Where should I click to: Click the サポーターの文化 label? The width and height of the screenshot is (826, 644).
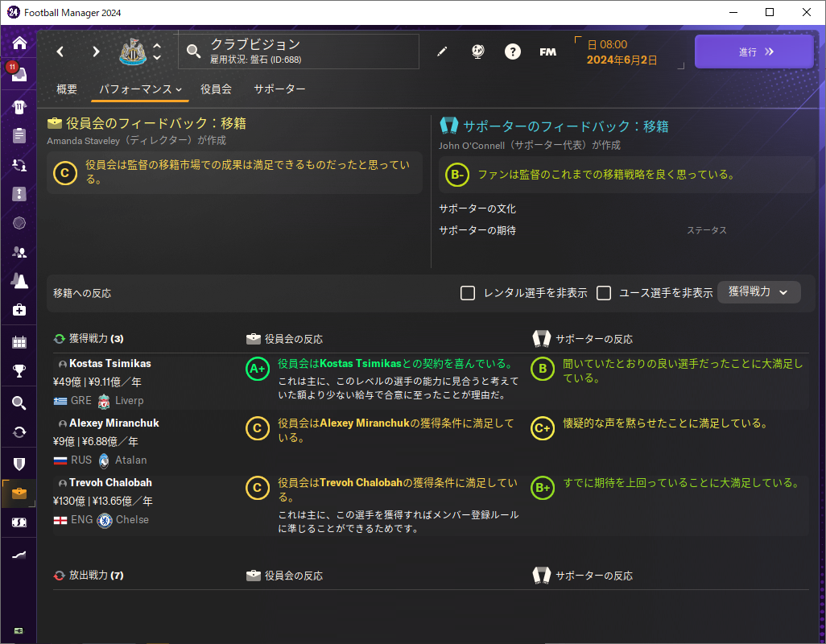click(477, 208)
